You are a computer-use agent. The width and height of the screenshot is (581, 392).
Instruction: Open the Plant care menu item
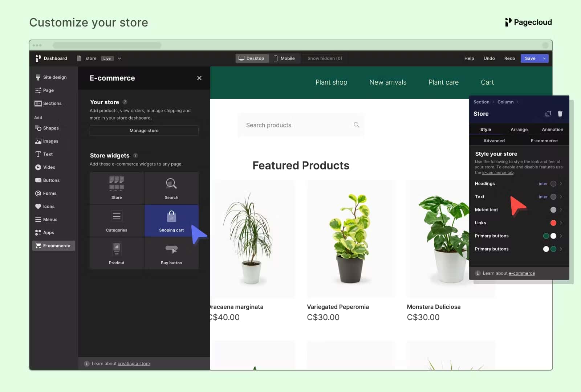(x=443, y=82)
